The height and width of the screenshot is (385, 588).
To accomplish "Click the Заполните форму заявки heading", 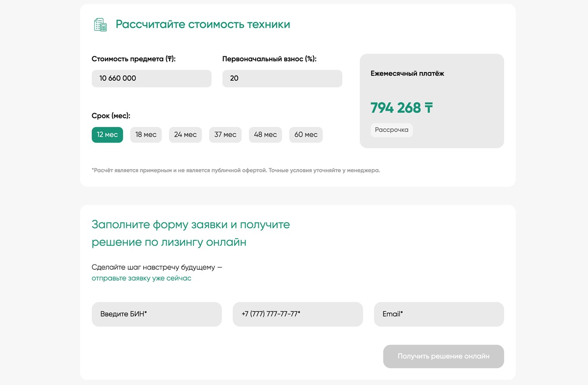I will click(191, 233).
